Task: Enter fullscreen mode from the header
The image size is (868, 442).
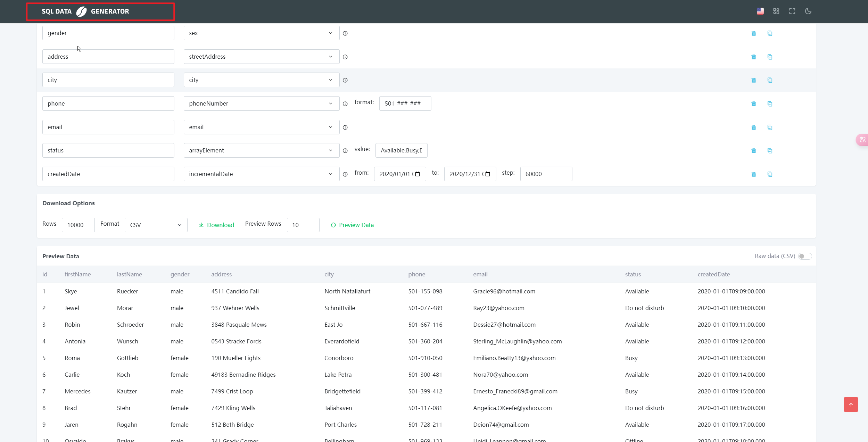Action: tap(792, 11)
